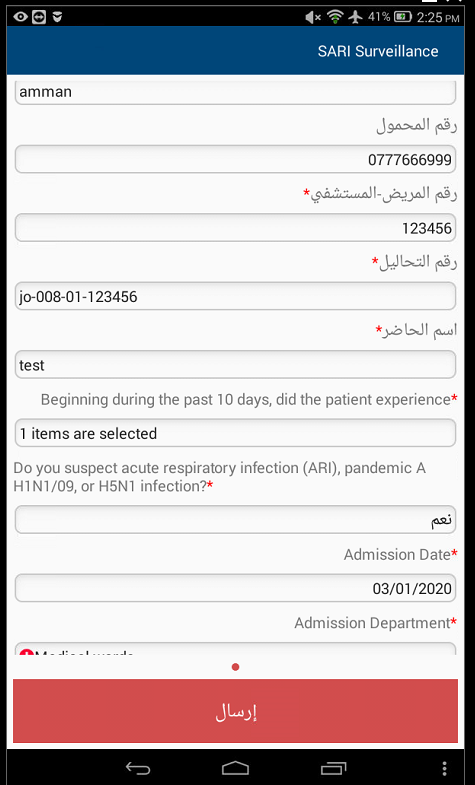Screen dimensions: 475x785
Task: Edit the mobile number field 0777666999
Action: [x=235, y=159]
